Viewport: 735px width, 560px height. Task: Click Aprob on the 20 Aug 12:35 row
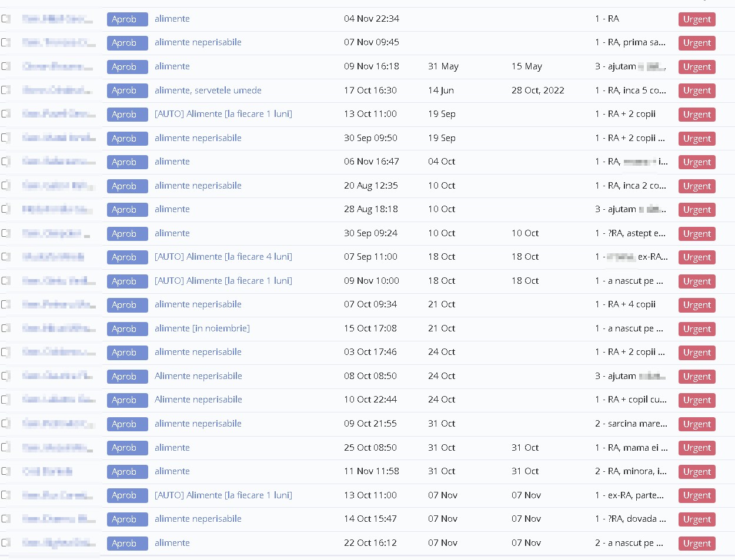(x=127, y=186)
